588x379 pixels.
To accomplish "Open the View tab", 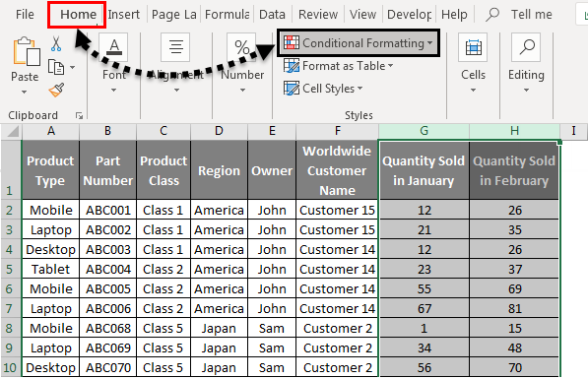I will point(362,15).
